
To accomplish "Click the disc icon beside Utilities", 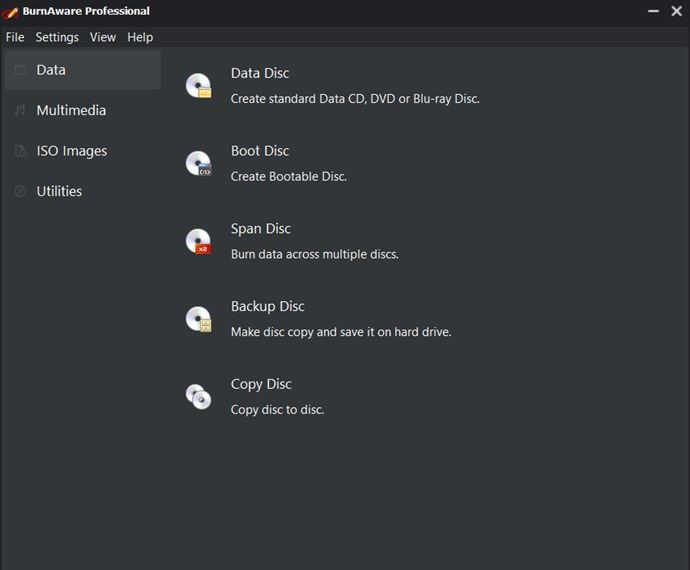I will tap(20, 191).
